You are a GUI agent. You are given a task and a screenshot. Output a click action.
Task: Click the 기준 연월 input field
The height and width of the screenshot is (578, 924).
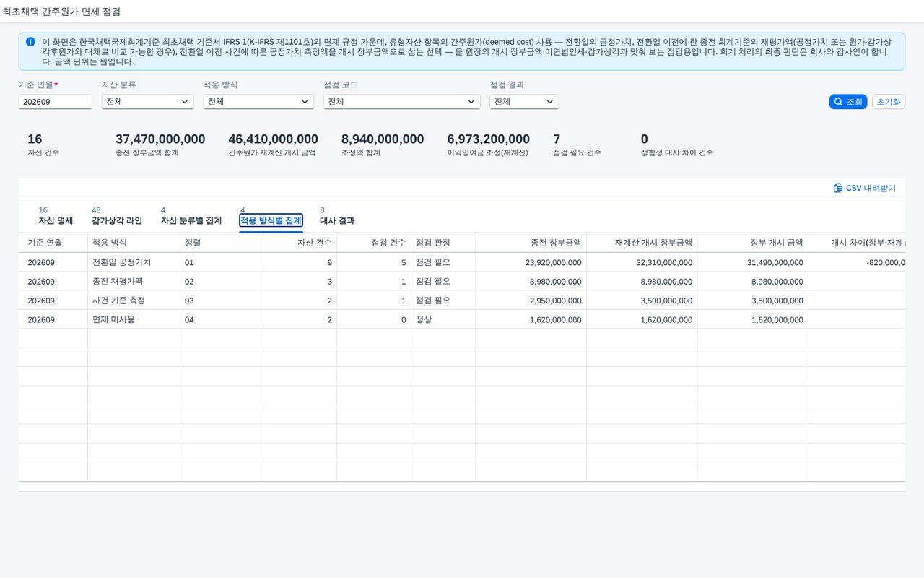point(55,102)
